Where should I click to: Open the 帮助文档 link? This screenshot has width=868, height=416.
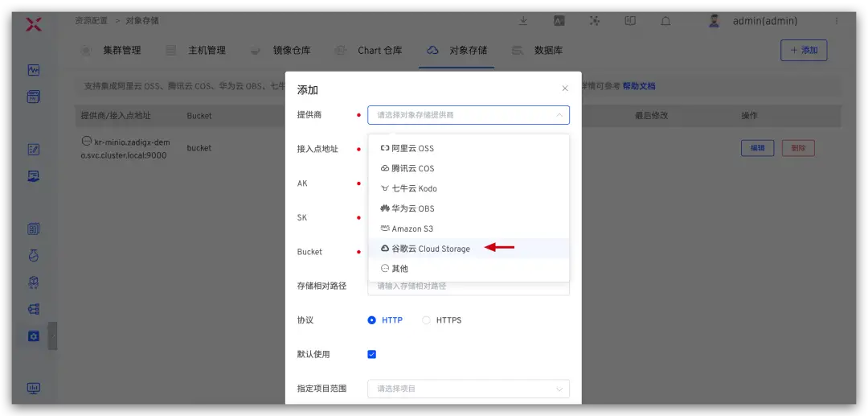coord(639,86)
